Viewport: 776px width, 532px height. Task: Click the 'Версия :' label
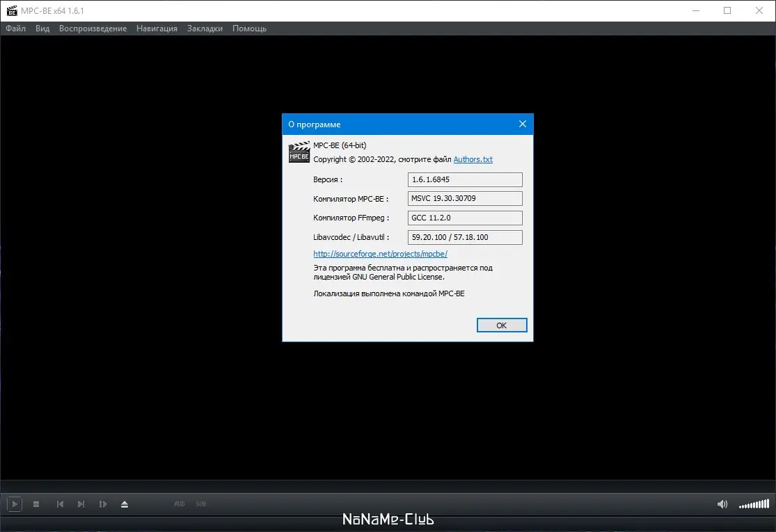click(328, 179)
